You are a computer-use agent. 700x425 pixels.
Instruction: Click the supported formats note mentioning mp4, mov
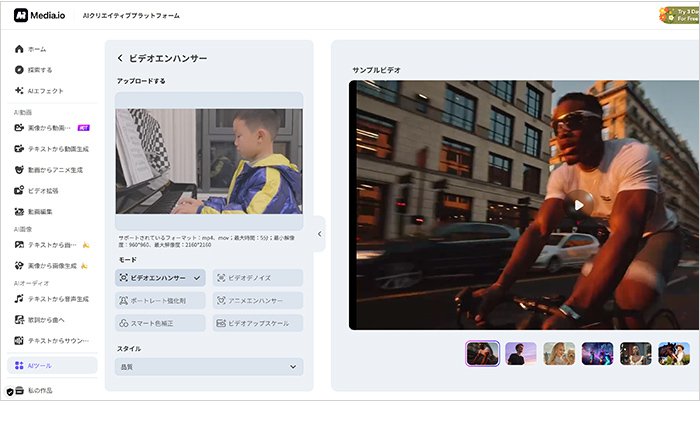[206, 241]
